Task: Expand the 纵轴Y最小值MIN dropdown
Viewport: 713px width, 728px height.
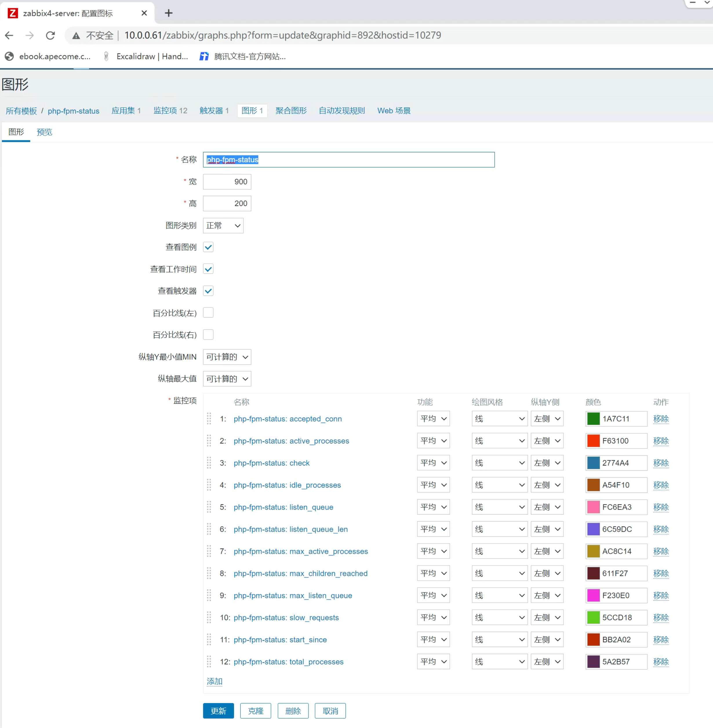Action: (227, 357)
